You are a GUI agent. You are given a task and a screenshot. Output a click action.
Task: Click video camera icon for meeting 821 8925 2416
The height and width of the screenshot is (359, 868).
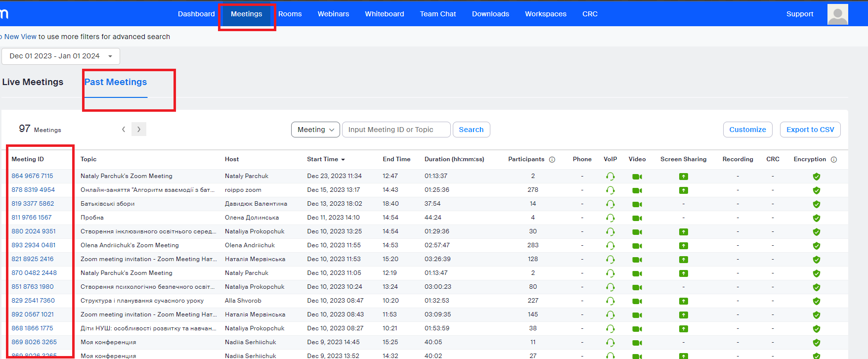(637, 260)
